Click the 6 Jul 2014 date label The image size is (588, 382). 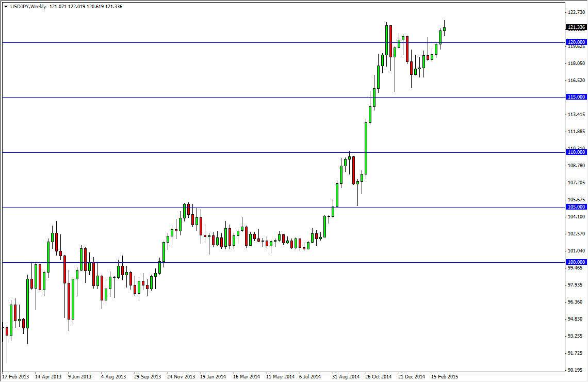(311, 376)
